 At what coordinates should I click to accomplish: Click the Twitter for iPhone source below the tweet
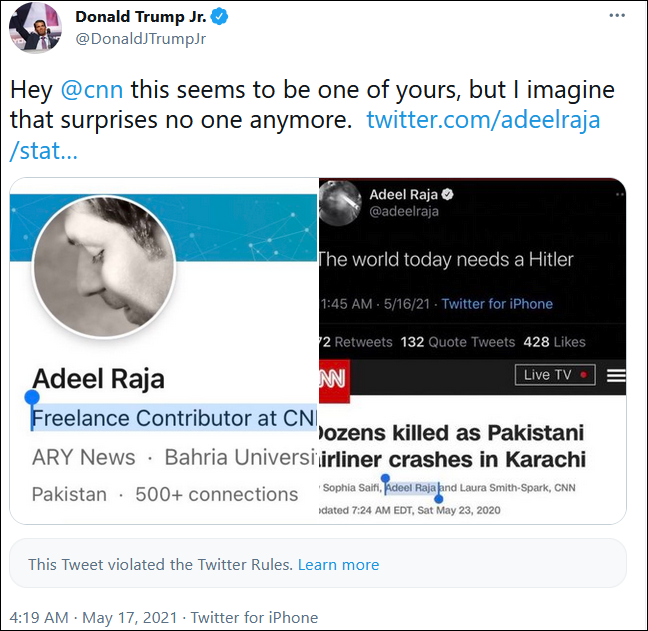coord(254,617)
